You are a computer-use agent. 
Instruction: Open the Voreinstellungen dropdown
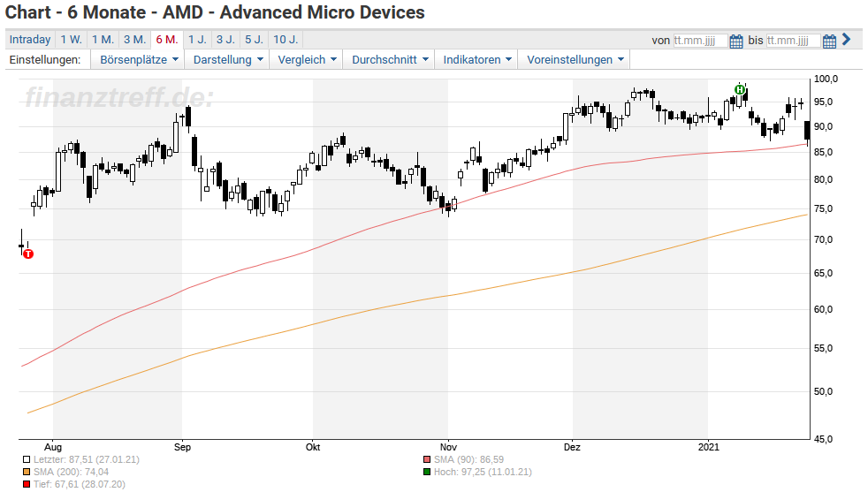[575, 60]
